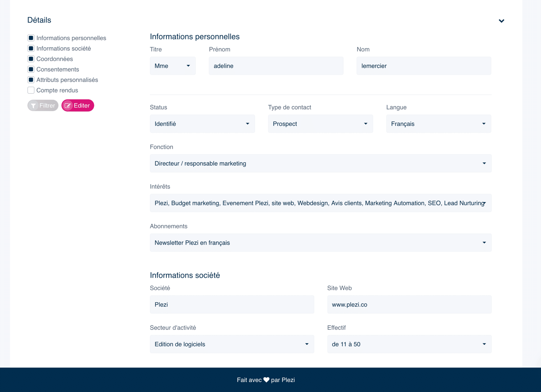Click the 'Informations personnelles' section heading
541x392 pixels.
pyautogui.click(x=195, y=36)
